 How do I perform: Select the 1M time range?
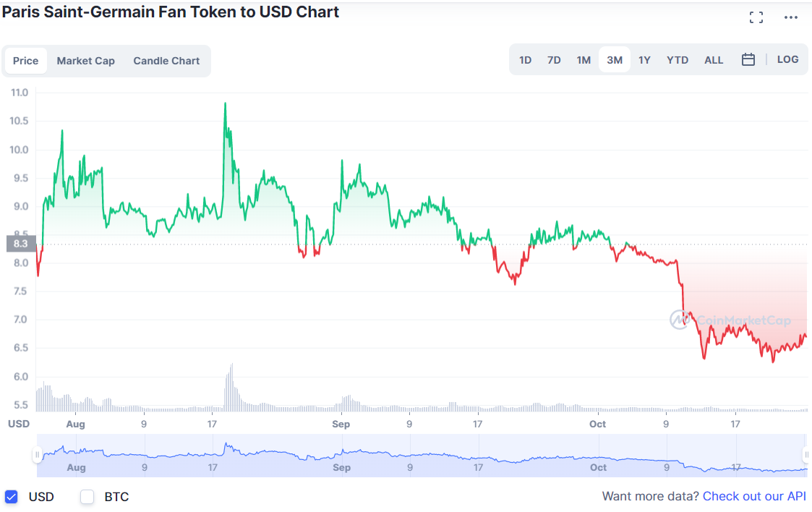(x=584, y=60)
